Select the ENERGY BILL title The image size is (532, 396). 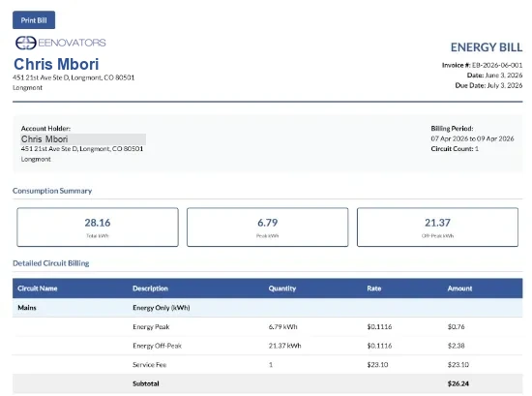487,47
